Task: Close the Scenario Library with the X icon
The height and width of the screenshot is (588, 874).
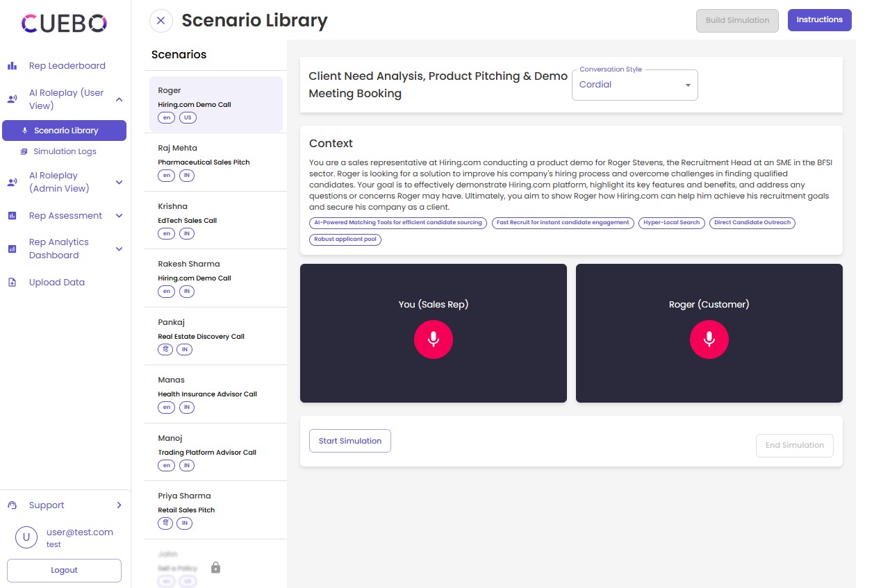Action: [160, 21]
